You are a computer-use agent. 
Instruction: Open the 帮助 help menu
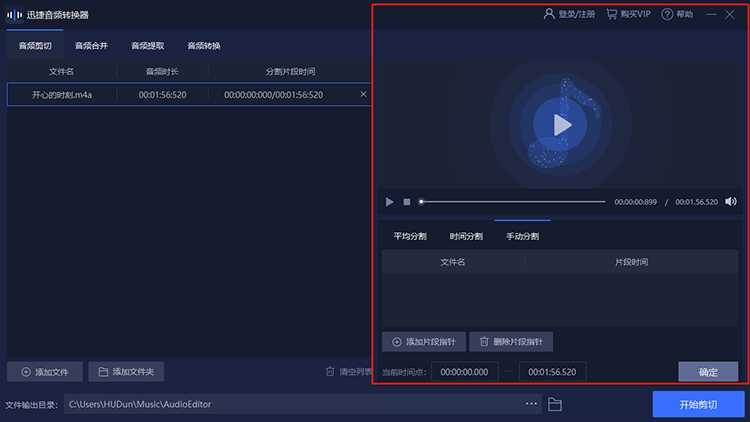(677, 14)
